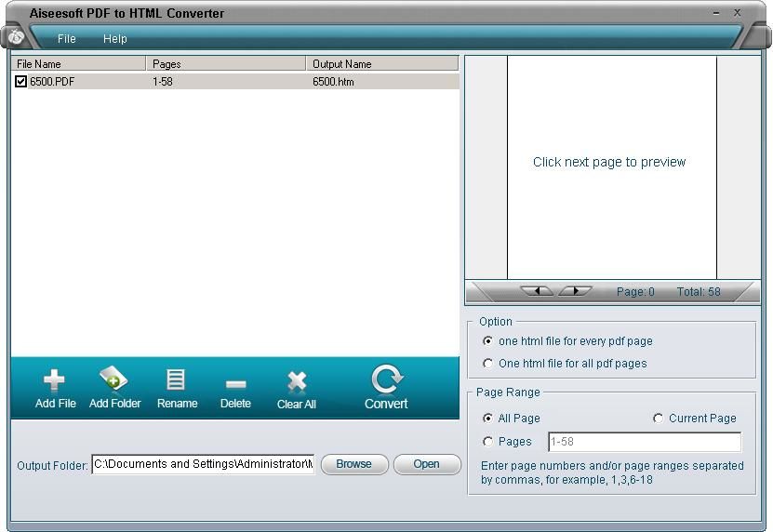773x532 pixels.
Task: Open the Help menu
Action: pos(114,38)
